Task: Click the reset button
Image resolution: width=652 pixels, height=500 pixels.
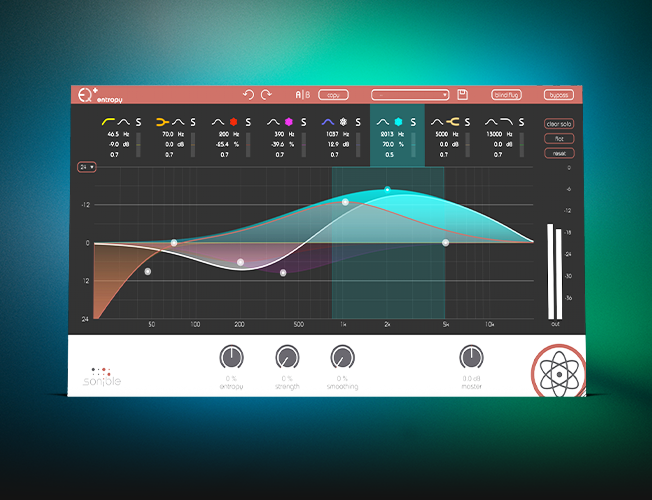Action: pyautogui.click(x=559, y=153)
